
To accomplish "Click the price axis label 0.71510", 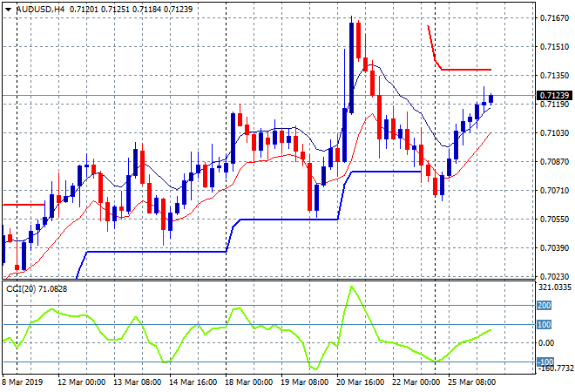I will tap(554, 46).
